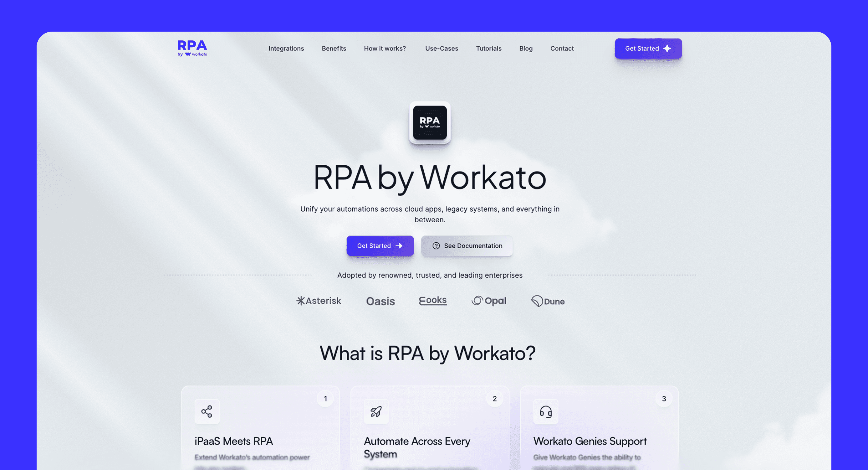Click the Books company logo
868x470 pixels.
coord(433,300)
